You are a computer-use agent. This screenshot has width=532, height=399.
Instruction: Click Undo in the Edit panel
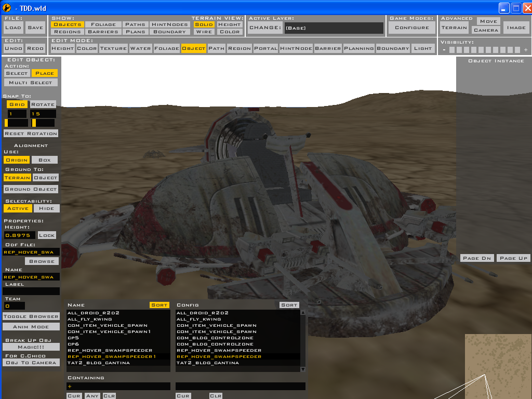(x=13, y=48)
